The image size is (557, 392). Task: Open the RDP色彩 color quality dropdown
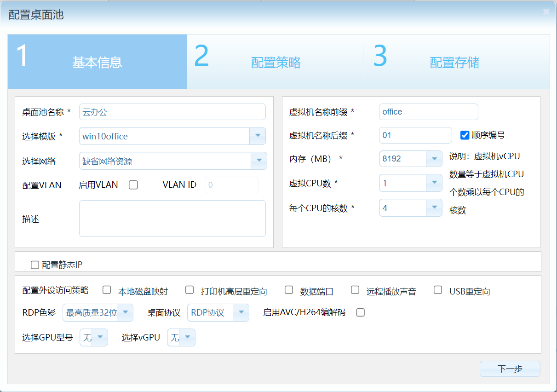pos(125,312)
